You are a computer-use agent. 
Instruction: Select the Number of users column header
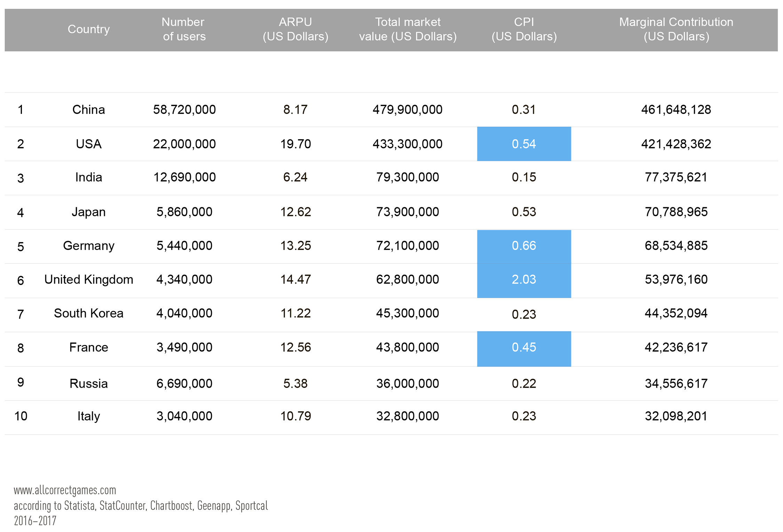184,29
